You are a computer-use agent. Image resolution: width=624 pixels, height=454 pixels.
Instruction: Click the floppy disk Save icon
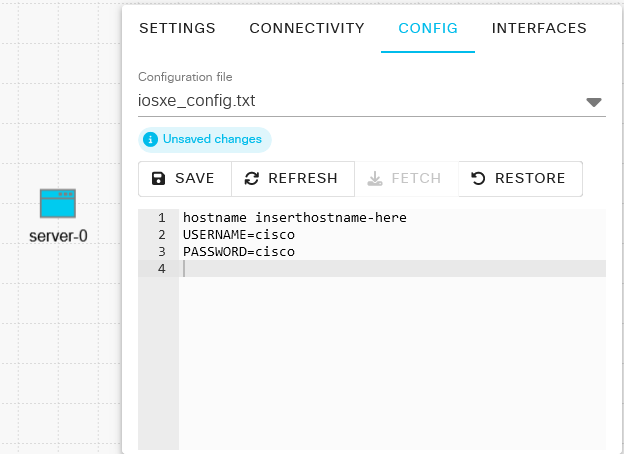point(158,179)
